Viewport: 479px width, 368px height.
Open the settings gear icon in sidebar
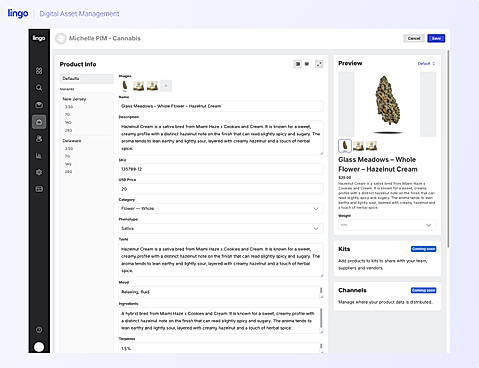[x=39, y=172]
